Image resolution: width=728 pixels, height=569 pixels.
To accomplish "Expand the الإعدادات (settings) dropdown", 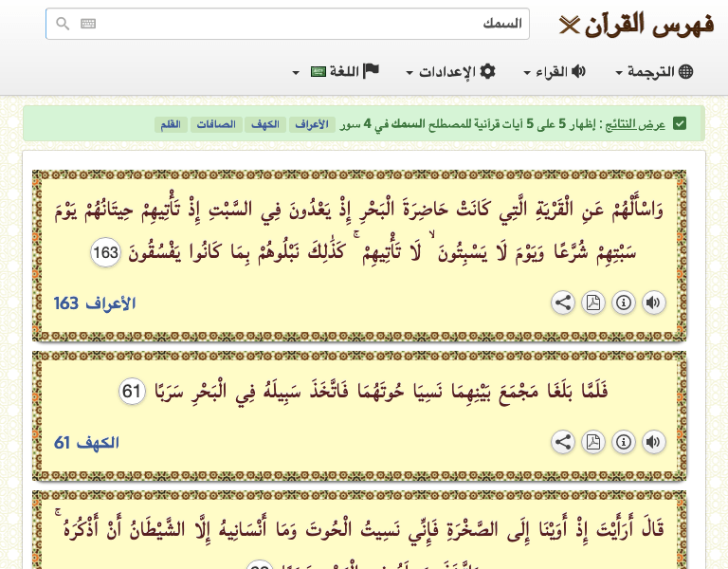I will 451,72.
